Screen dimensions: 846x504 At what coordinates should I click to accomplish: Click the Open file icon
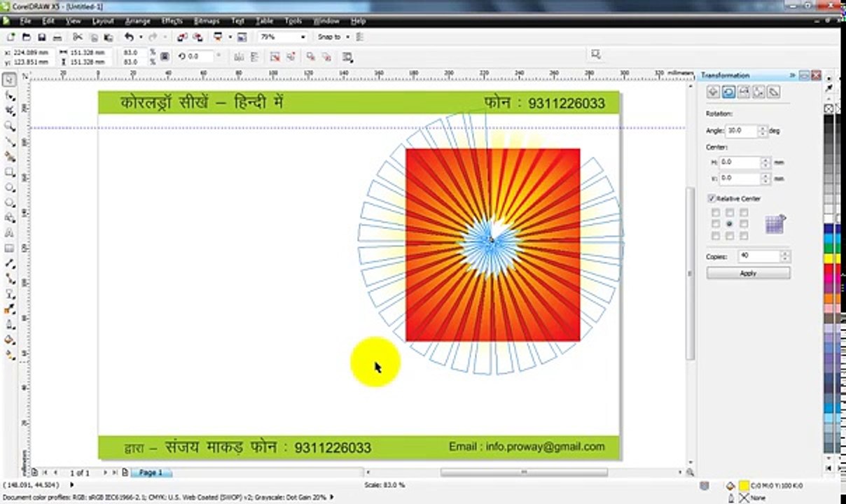pyautogui.click(x=27, y=37)
